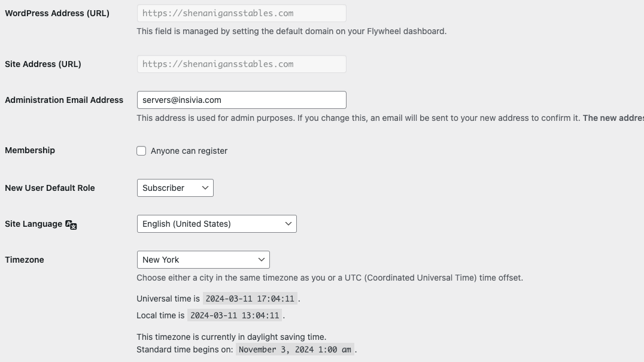Screen dimensions: 644x362
Task: Click the Universal time value 17:04:11
Action: coord(250,299)
